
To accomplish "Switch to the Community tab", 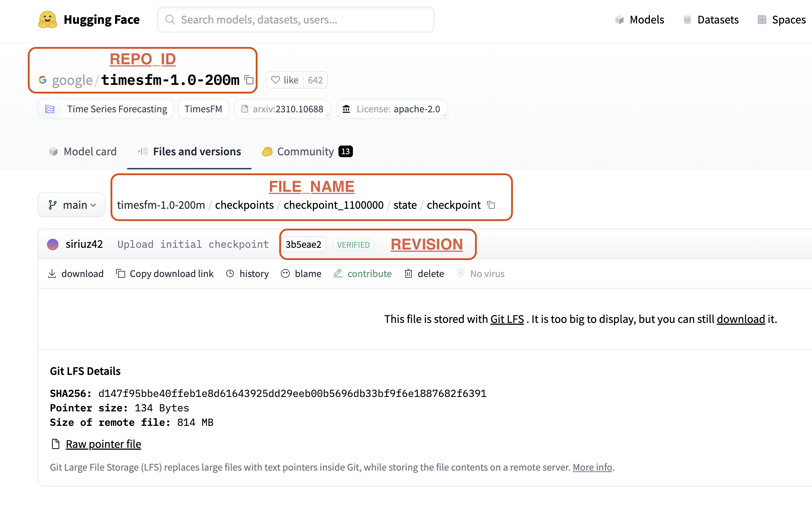I will 307,151.
